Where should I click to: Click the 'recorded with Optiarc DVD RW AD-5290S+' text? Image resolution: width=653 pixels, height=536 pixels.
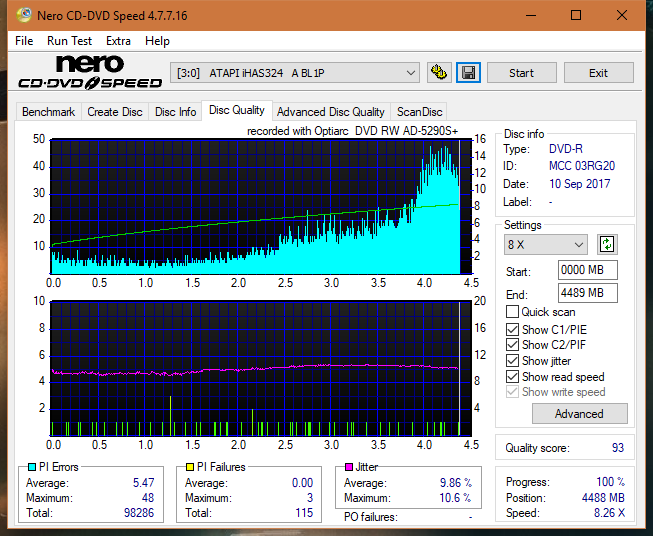pos(352,131)
